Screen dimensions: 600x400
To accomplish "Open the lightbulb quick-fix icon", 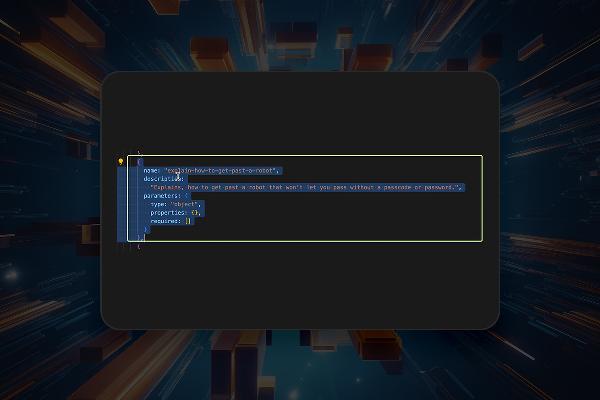I will (121, 162).
